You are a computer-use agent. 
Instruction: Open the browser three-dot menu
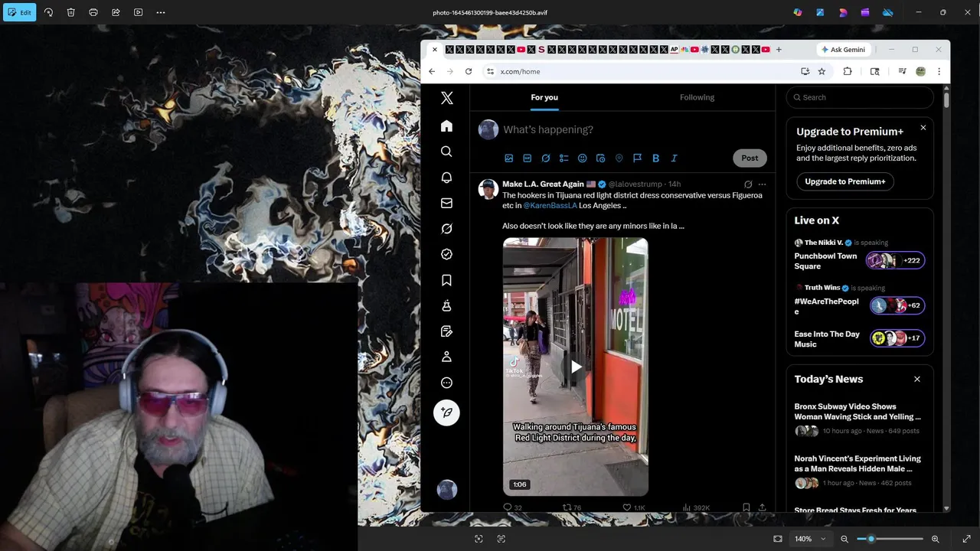click(939, 71)
